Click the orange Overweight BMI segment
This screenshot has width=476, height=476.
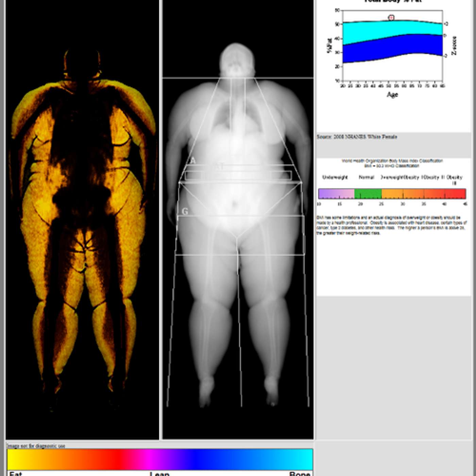[392, 194]
